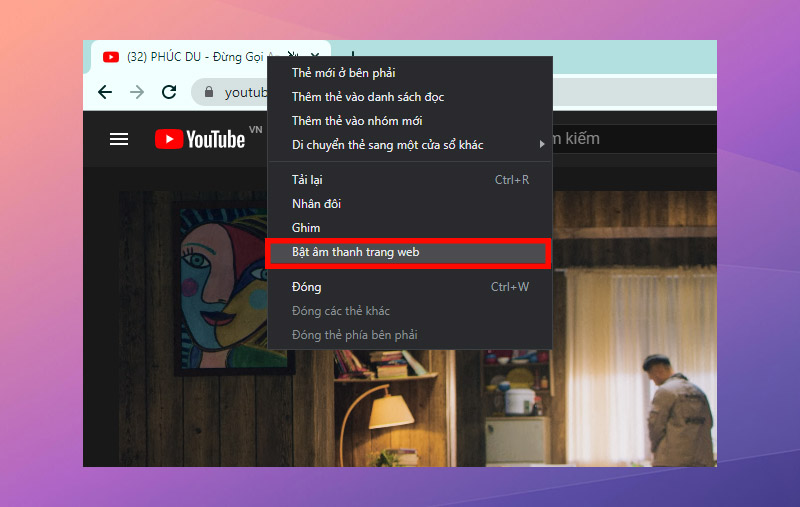Duplicate the tab with 'Nhân đôi'
The width and height of the screenshot is (800, 507).
tap(316, 204)
